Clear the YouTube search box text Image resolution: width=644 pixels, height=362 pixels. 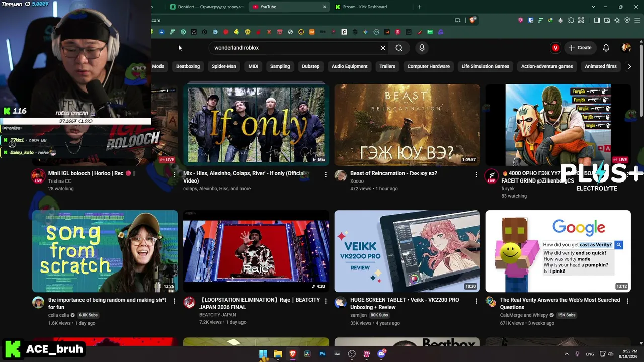[x=383, y=48]
